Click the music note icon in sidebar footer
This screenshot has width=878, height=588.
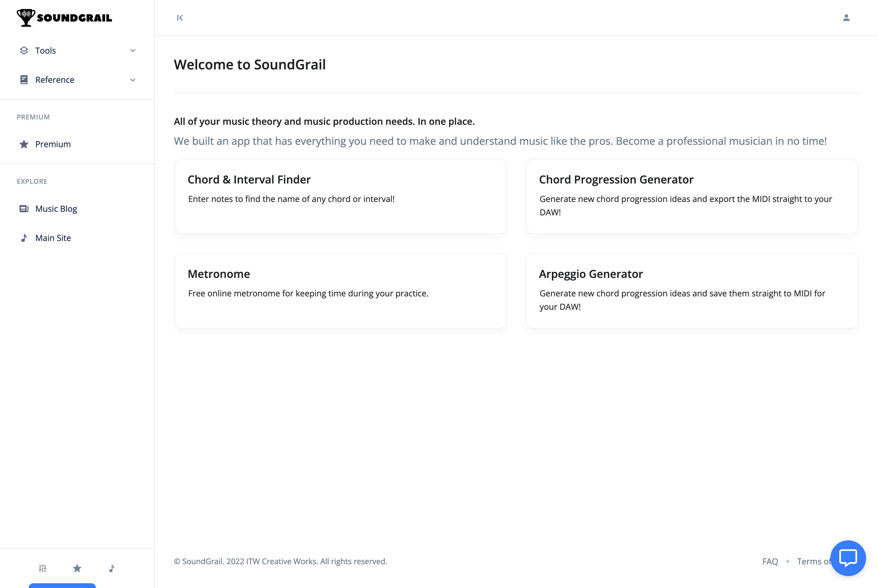click(x=112, y=569)
